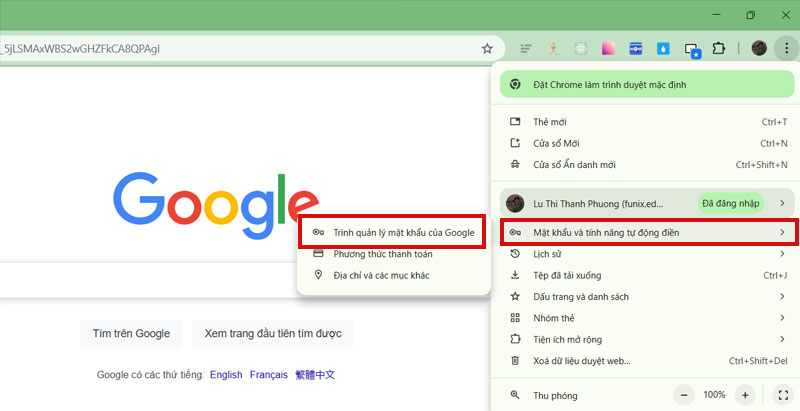Viewport: 800px width, 411px height.
Task: Open the Extensions puzzle-piece icon
Action: click(718, 48)
